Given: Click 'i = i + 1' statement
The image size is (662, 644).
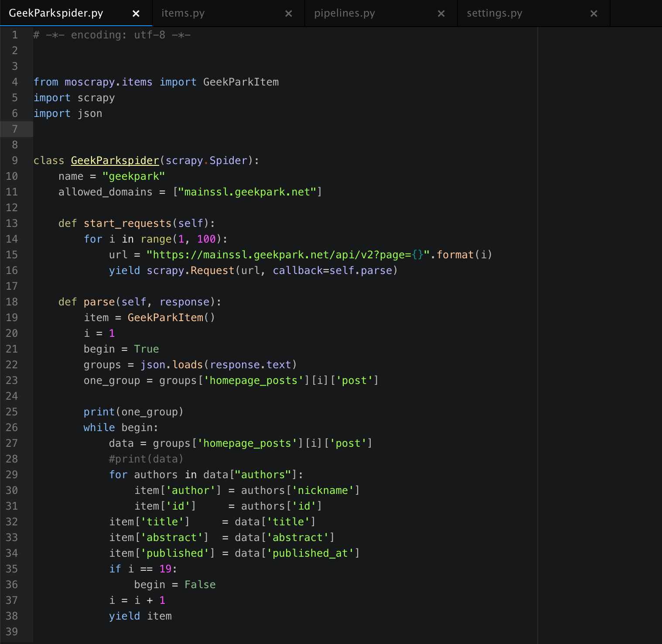Looking at the screenshot, I should click(137, 600).
